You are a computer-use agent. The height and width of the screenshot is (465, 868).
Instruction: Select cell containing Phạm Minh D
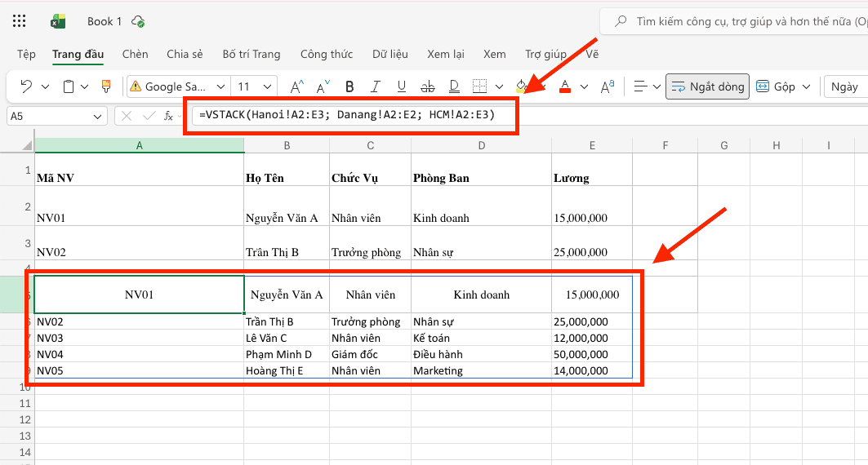pyautogui.click(x=286, y=354)
